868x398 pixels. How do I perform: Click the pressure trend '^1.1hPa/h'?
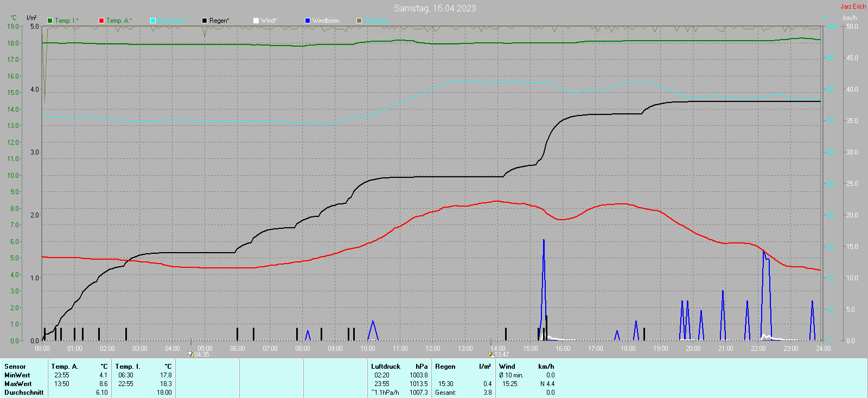pos(385,393)
